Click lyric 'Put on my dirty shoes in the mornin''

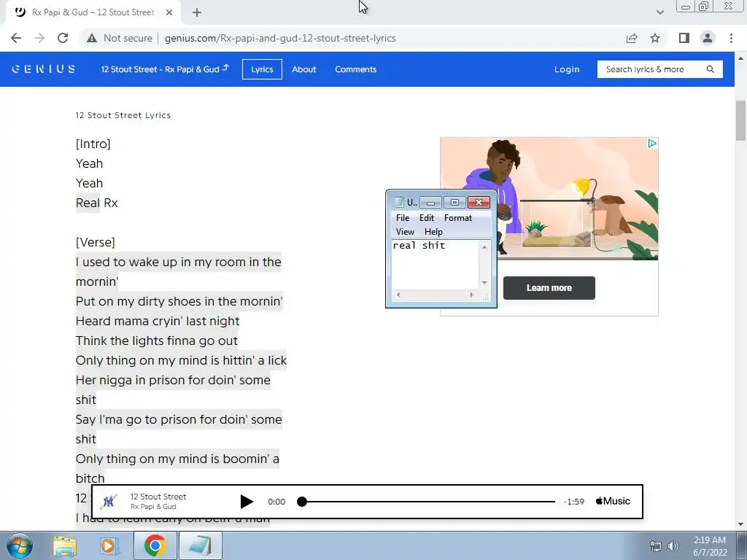click(179, 301)
